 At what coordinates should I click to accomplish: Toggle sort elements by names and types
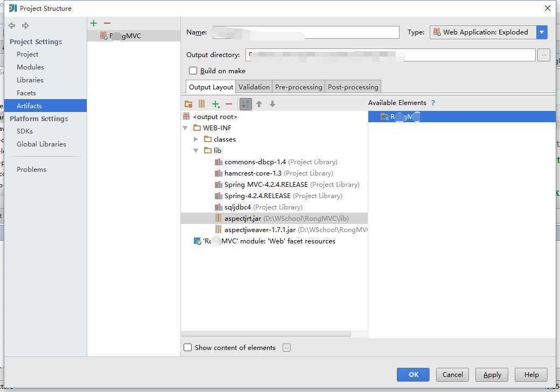(x=246, y=104)
